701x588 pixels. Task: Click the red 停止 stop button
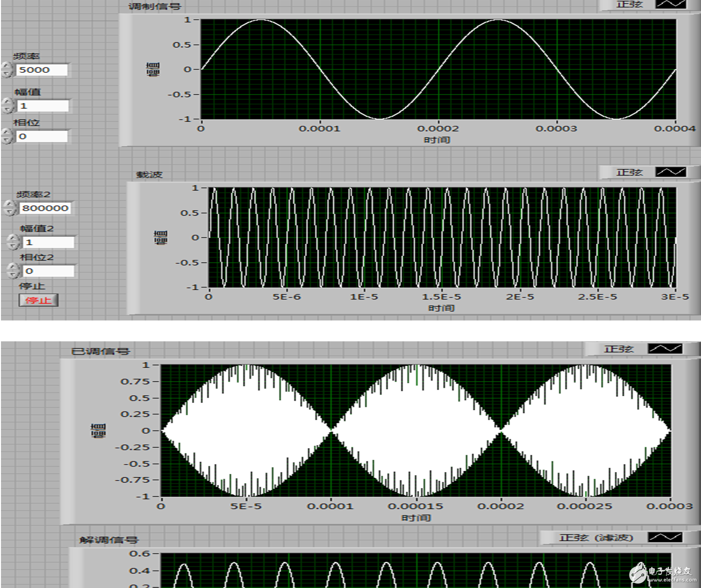tap(38, 300)
